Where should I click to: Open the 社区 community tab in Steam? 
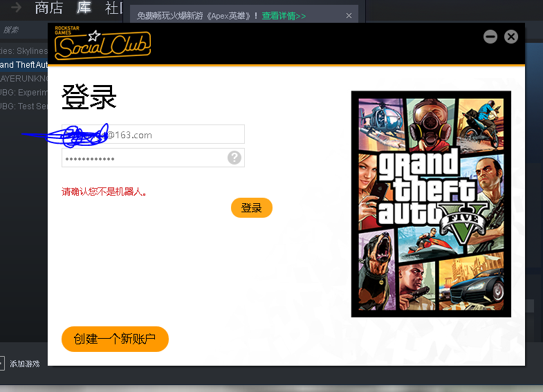click(x=113, y=8)
